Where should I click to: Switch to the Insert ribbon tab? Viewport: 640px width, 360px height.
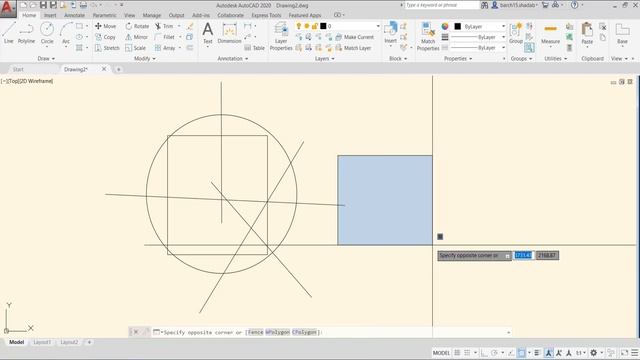click(x=50, y=15)
